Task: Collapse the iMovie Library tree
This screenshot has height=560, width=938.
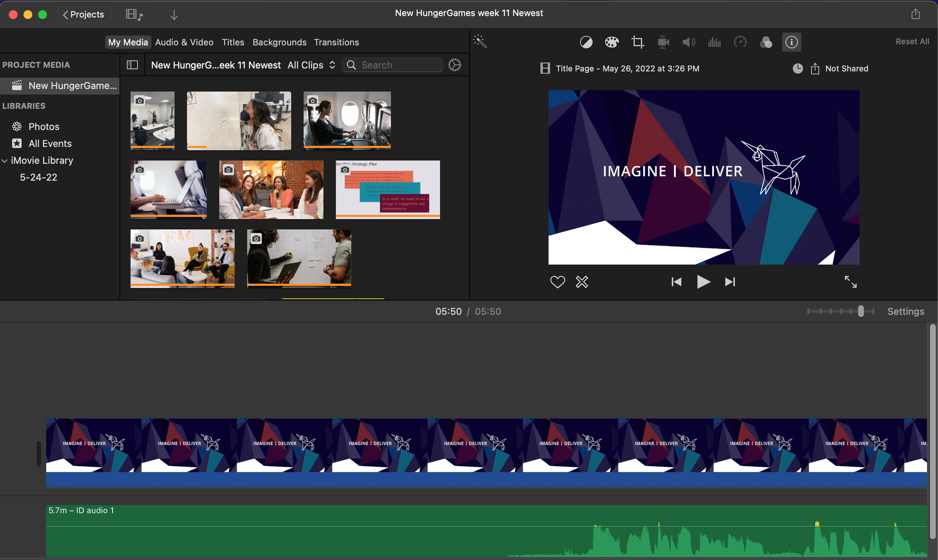Action: [5, 161]
